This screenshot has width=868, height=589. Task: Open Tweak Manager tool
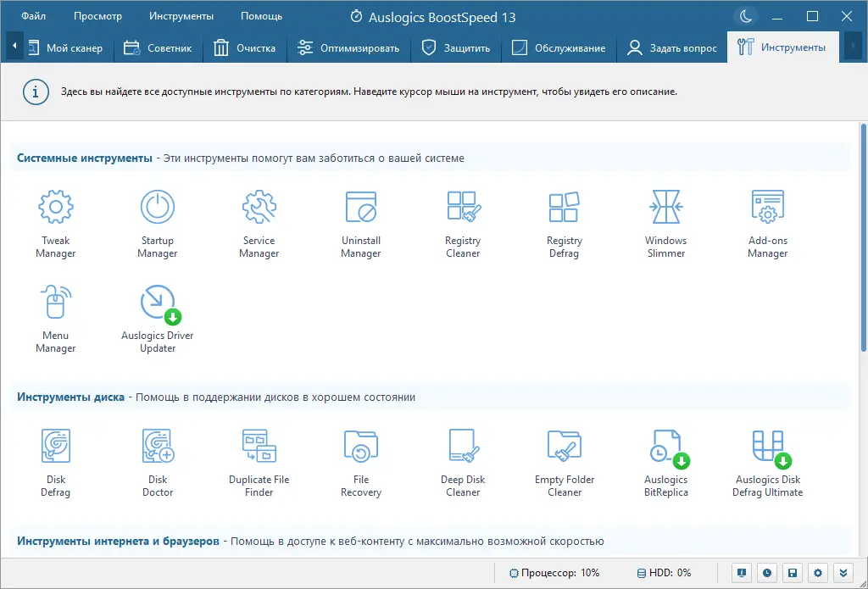tap(56, 224)
